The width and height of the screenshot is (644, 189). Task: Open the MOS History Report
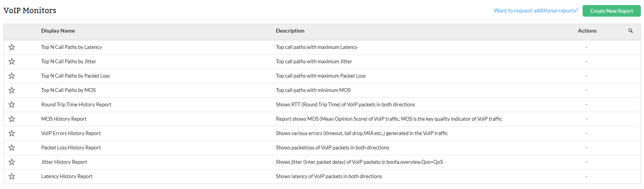coord(64,119)
